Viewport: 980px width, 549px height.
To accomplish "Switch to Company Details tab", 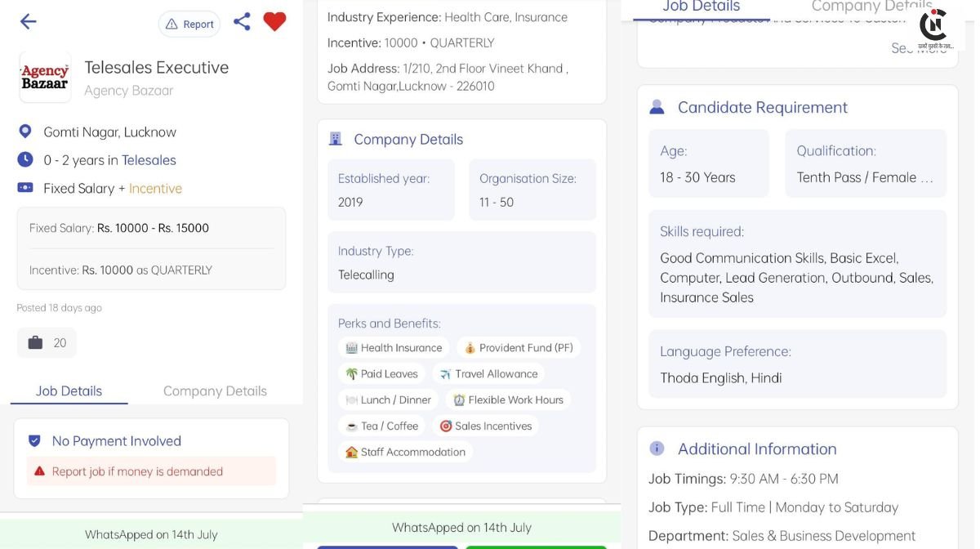I will tap(215, 391).
